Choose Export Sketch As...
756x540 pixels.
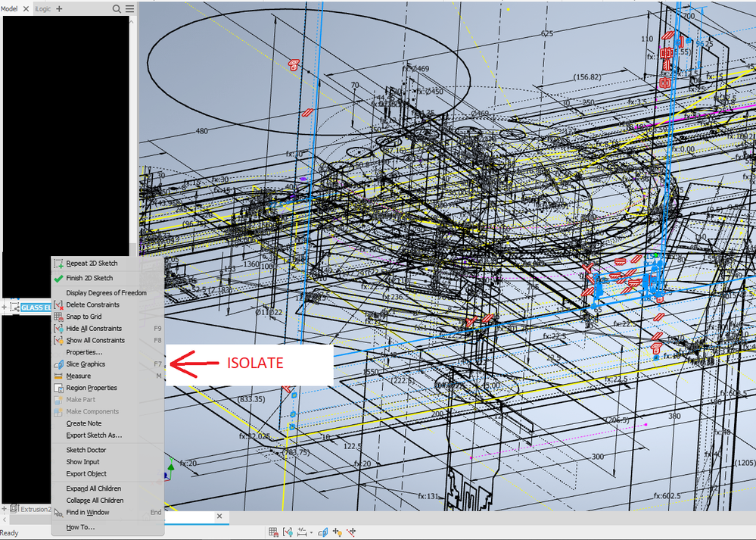coord(107,435)
